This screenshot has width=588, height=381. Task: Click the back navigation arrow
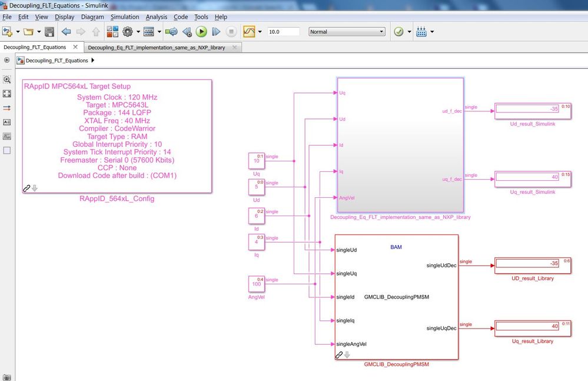pyautogui.click(x=66, y=32)
